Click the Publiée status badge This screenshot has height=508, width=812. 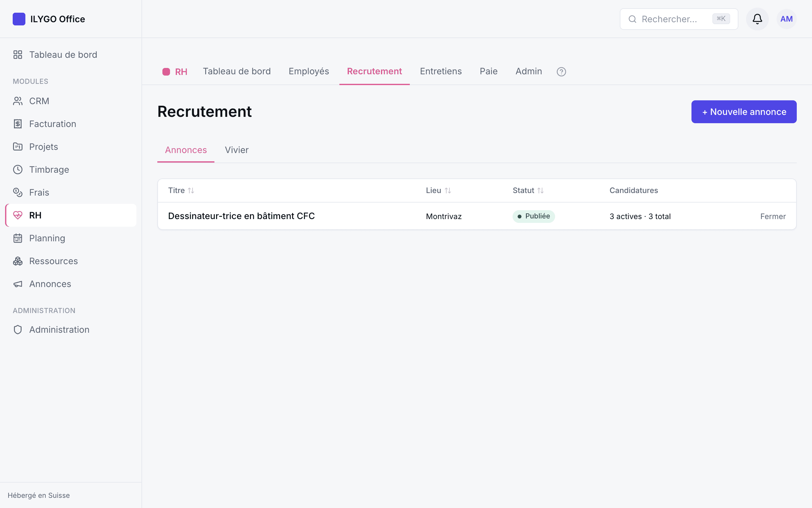[534, 216]
